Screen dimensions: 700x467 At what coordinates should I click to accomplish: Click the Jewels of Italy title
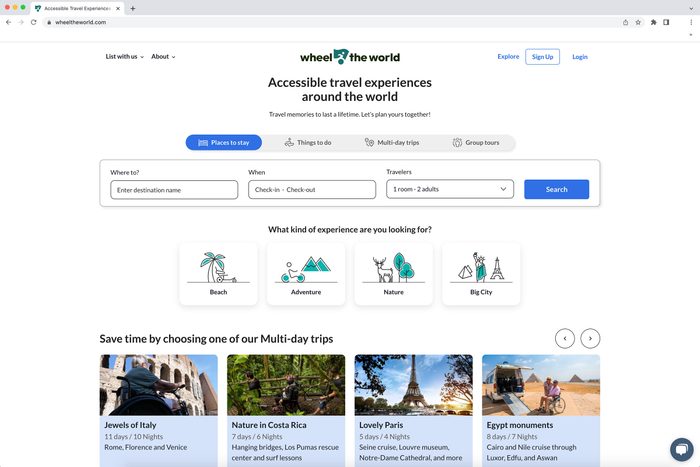click(130, 425)
